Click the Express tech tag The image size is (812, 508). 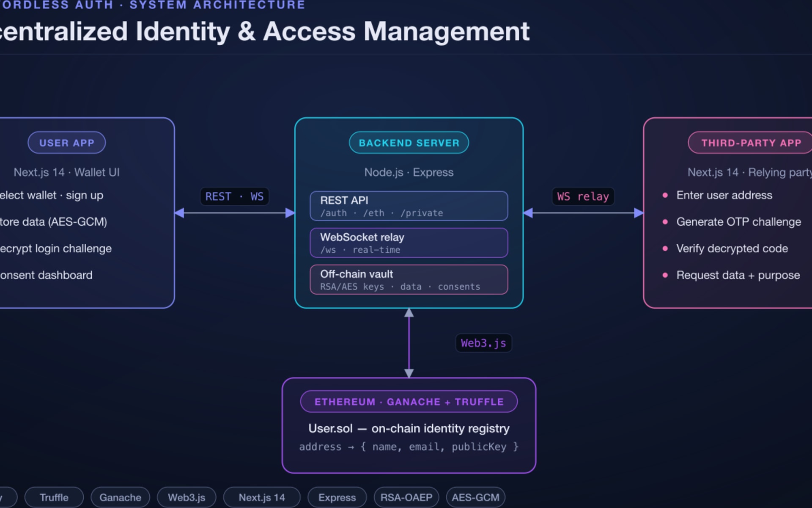(x=337, y=497)
